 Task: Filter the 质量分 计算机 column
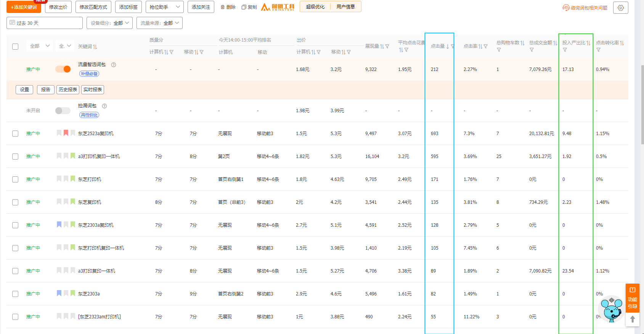[172, 52]
